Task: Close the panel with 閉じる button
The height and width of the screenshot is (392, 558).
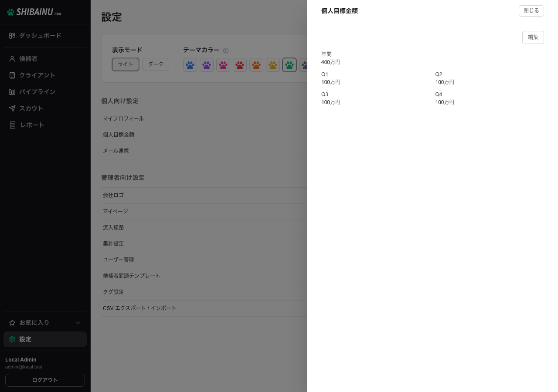Action: pyautogui.click(x=531, y=11)
